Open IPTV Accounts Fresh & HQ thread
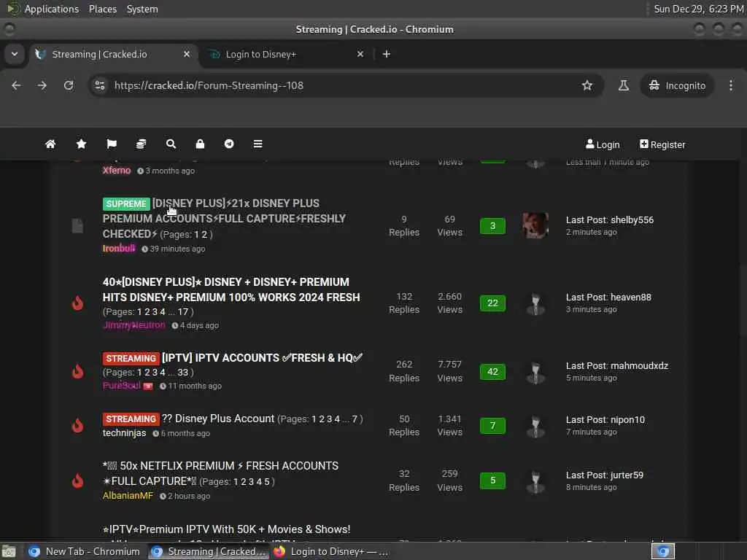Viewport: 747px width, 560px height. point(262,357)
